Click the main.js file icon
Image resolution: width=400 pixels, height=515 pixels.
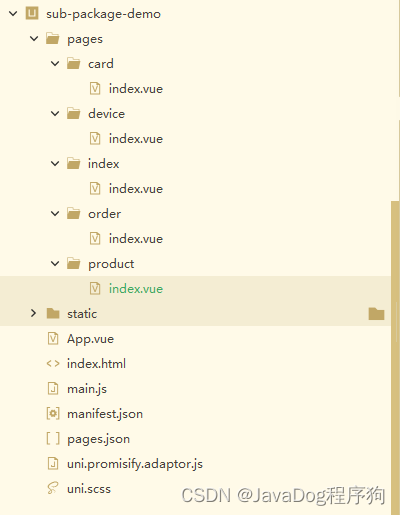pyautogui.click(x=53, y=389)
